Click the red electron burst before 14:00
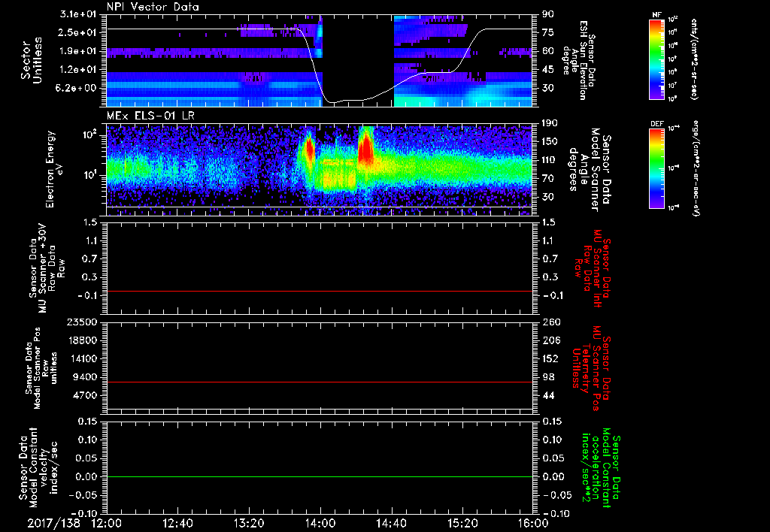Screen dimensions: 770x532 point(309,149)
